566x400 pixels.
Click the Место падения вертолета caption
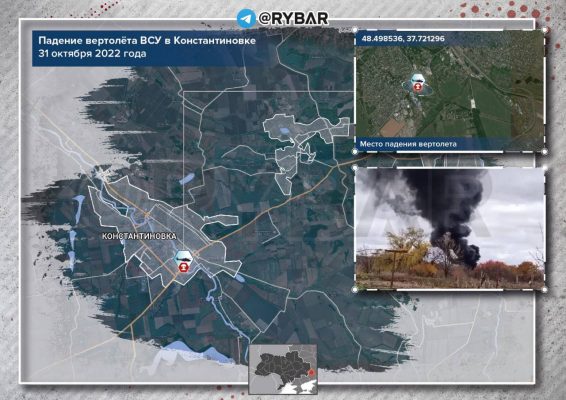[x=408, y=144]
